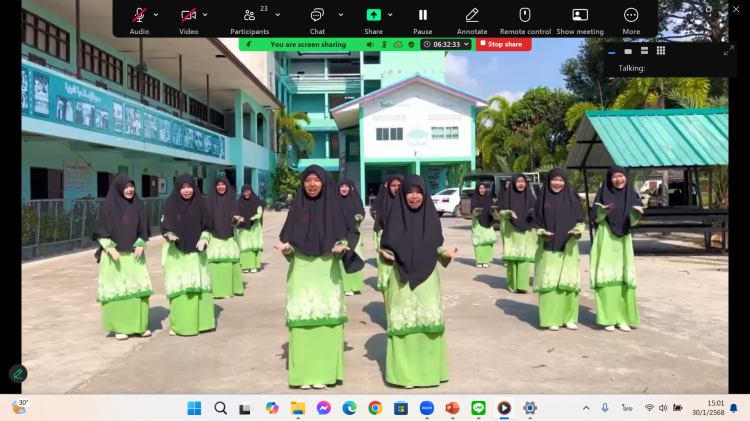Expand the video panel to fullscreen
750x421 pixels.
[x=728, y=51]
